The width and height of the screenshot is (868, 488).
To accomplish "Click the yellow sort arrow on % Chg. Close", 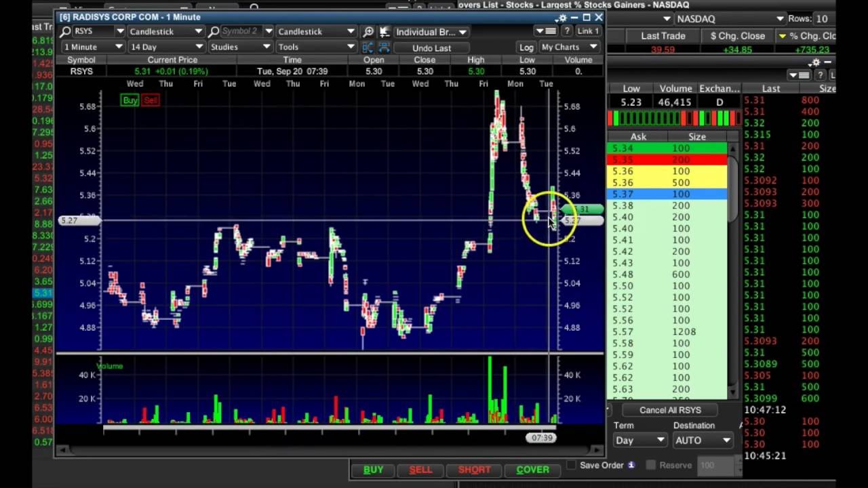I will coord(782,36).
